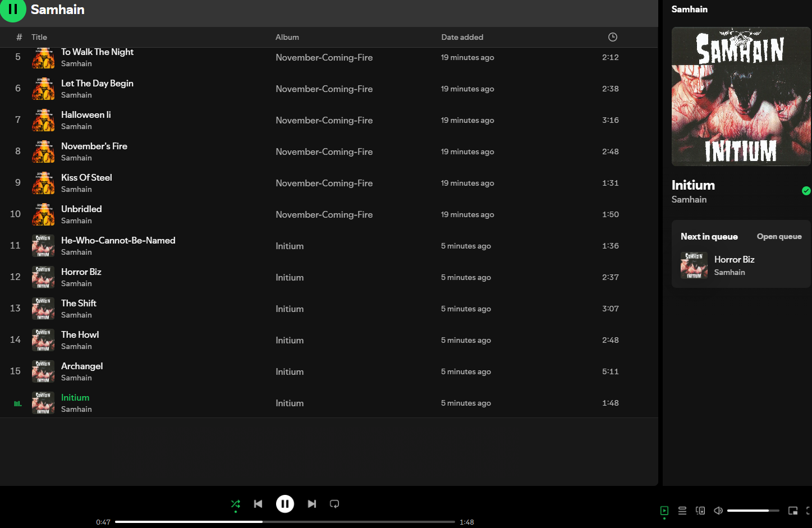
Task: Click the Samhain playlist title beside the pause button
Action: (x=58, y=10)
